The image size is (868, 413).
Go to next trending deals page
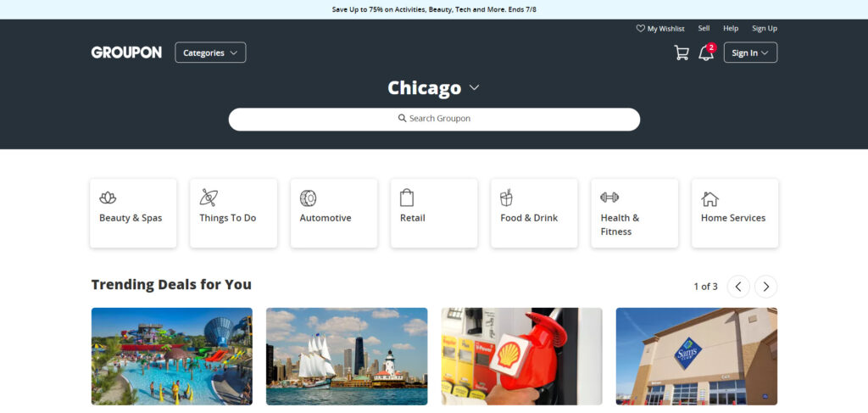tap(765, 287)
